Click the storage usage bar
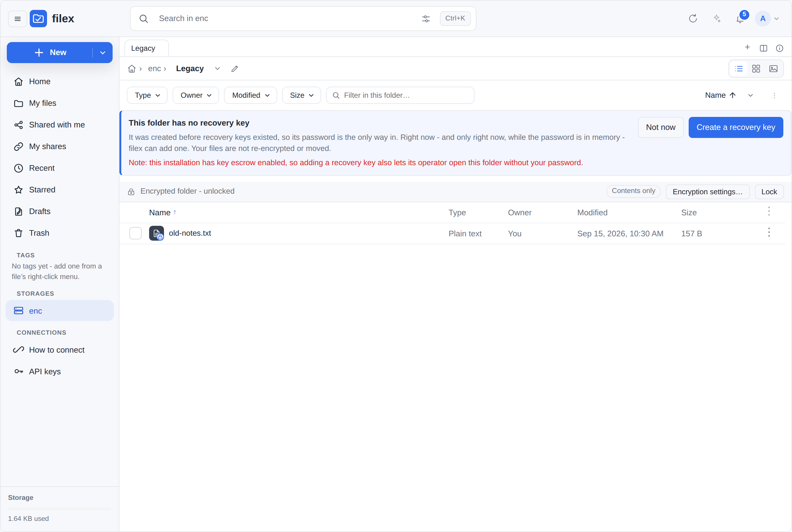 [x=60, y=508]
